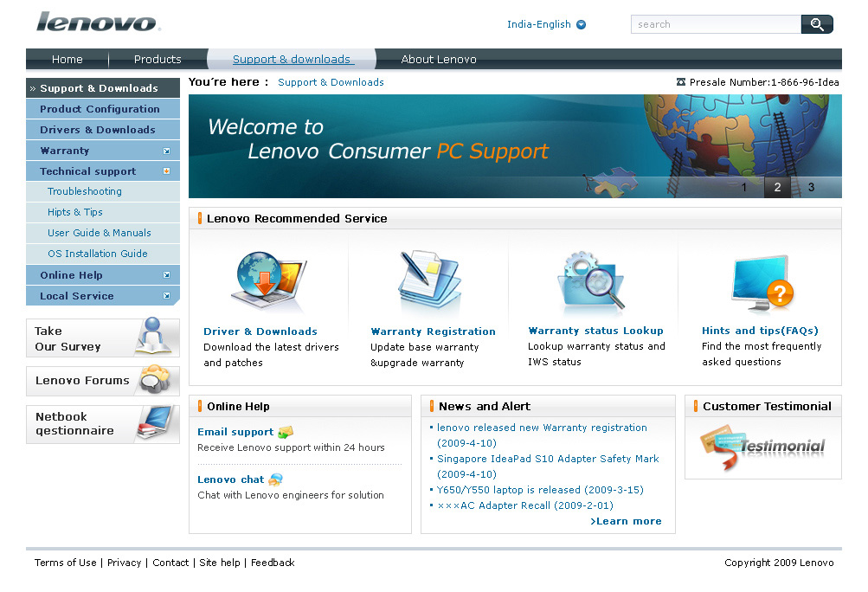The width and height of the screenshot is (868, 592).
Task: Click the Testimonial image
Action: click(x=762, y=447)
